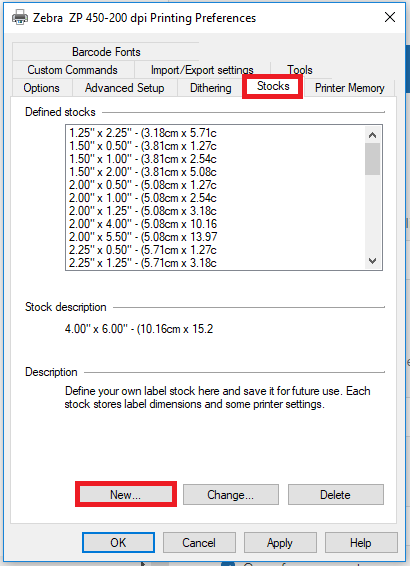Select stock 1.50" x 1.00"

coord(143,159)
